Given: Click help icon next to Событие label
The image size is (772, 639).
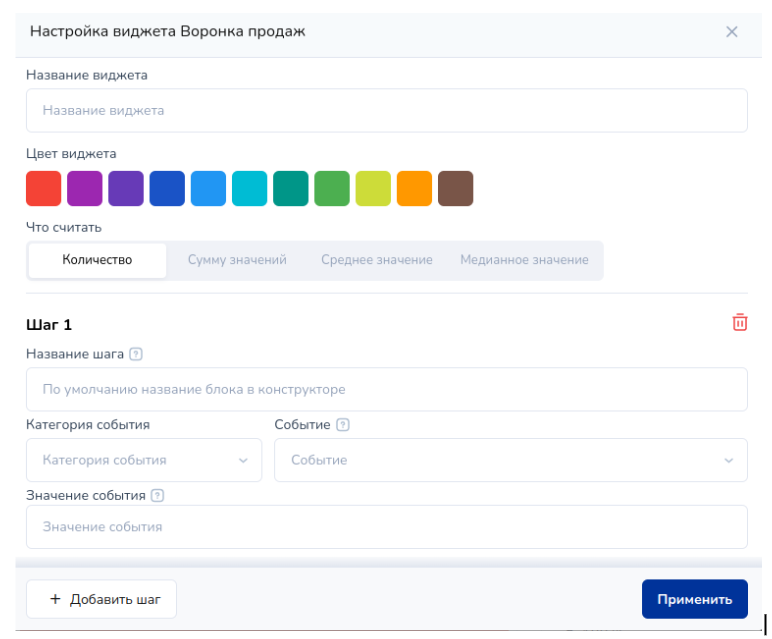Looking at the screenshot, I should pyautogui.click(x=343, y=425).
